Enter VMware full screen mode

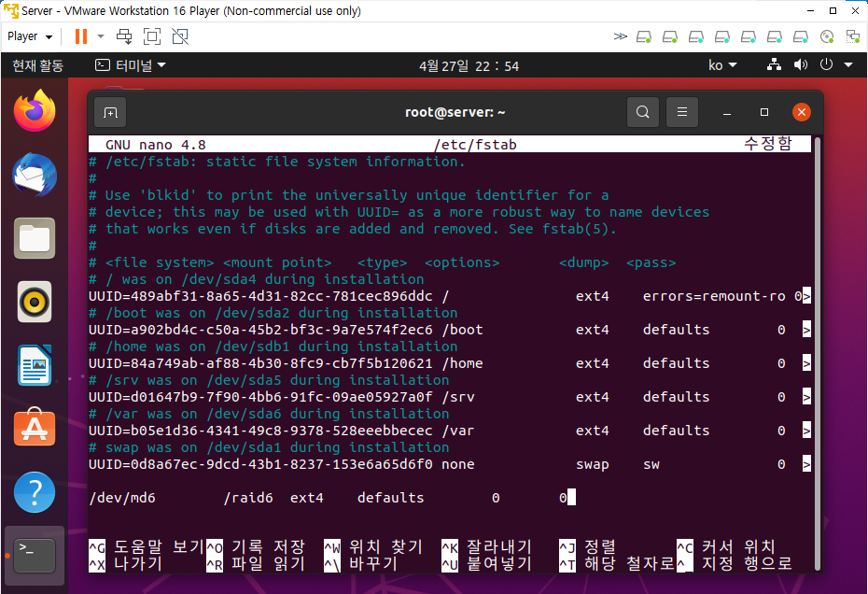point(152,36)
